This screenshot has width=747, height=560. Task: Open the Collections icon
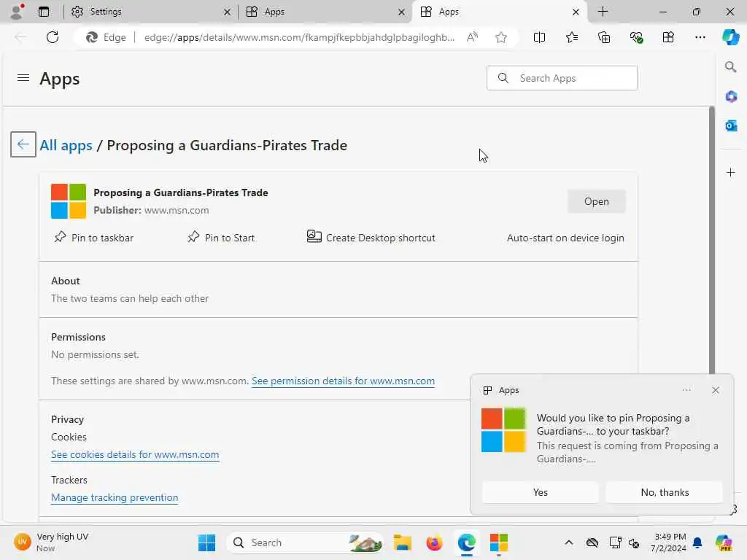pyautogui.click(x=604, y=37)
